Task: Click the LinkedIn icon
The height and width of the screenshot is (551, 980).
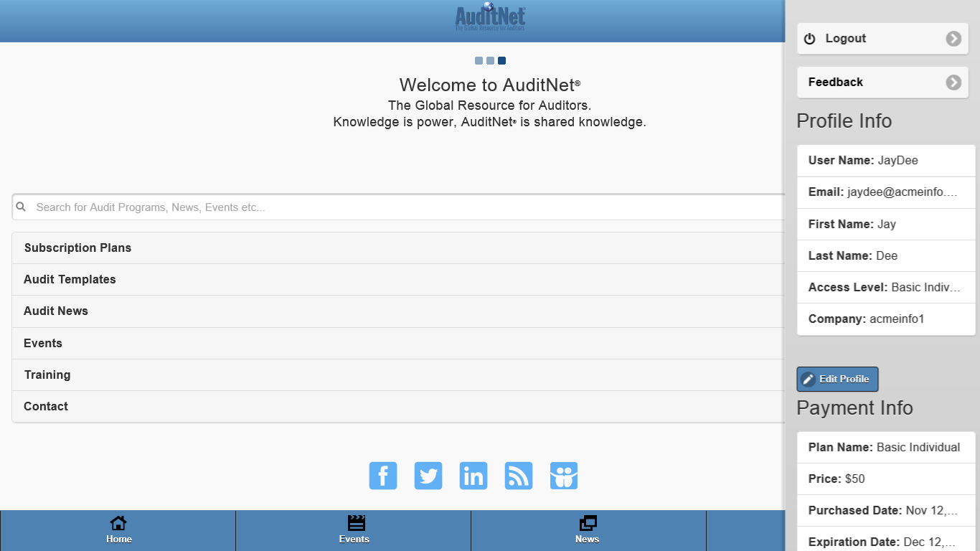Action: tap(473, 476)
